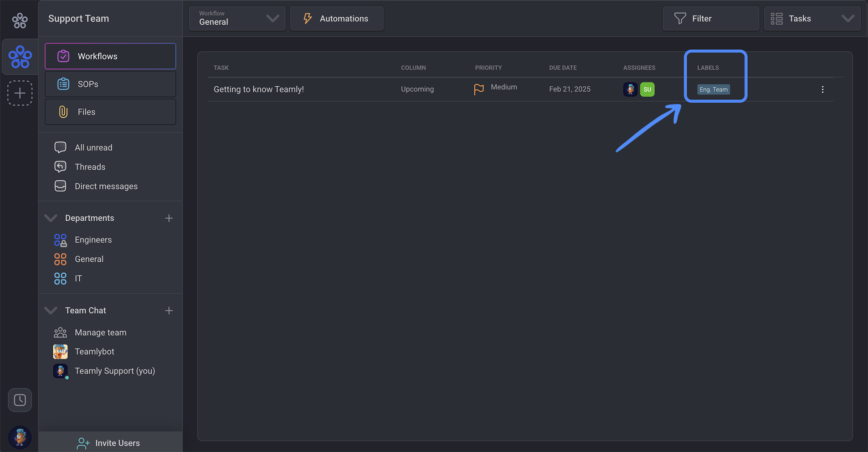The image size is (868, 452).
Task: Open the Files section
Action: coord(110,112)
